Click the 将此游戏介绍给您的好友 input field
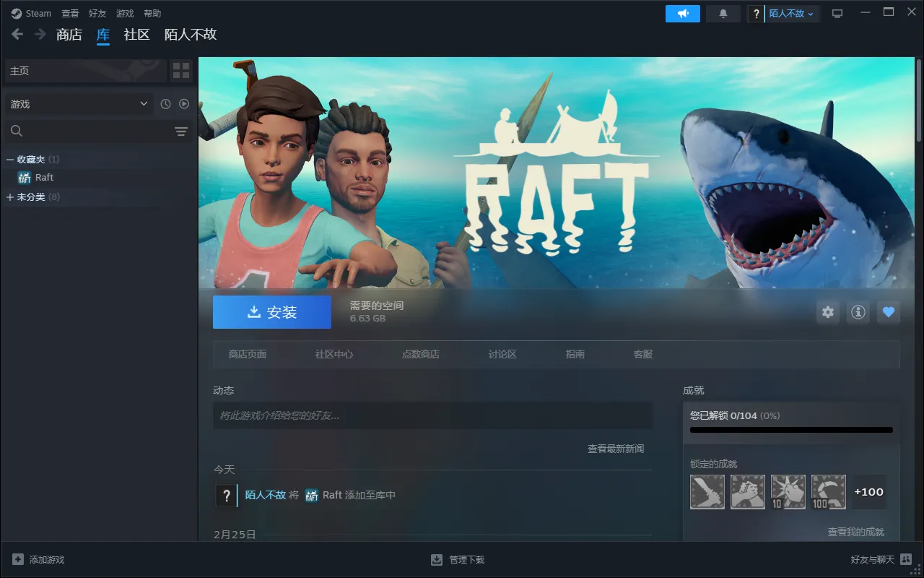 432,415
